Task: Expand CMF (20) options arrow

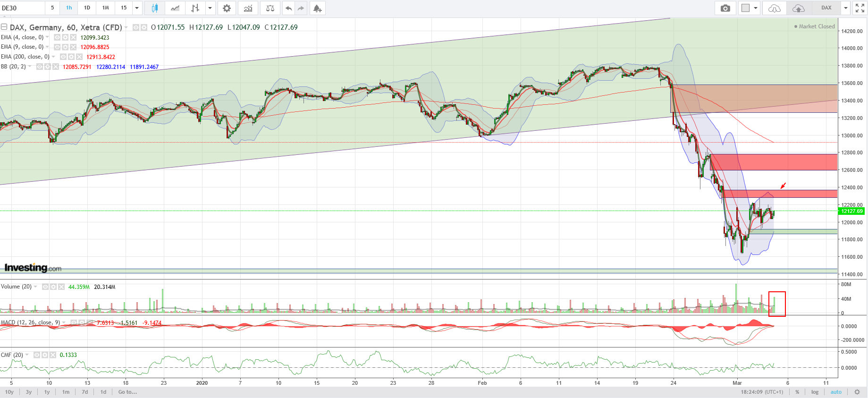Action: tap(27, 355)
